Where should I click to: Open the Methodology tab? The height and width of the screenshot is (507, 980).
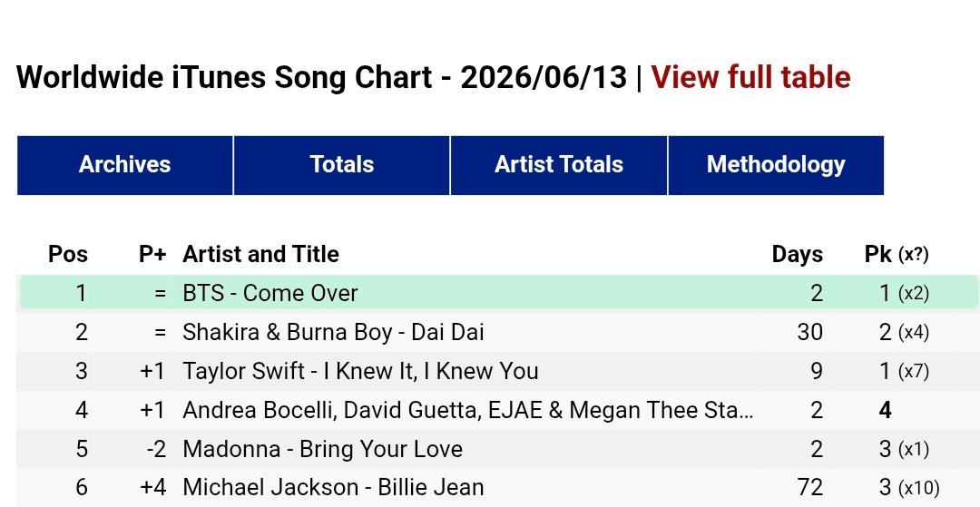(x=776, y=165)
